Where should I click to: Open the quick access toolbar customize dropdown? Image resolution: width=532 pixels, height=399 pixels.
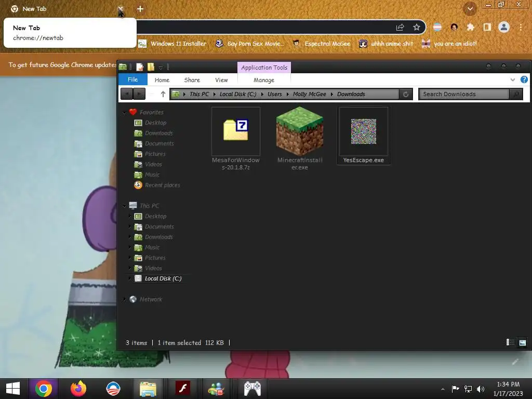[161, 67]
